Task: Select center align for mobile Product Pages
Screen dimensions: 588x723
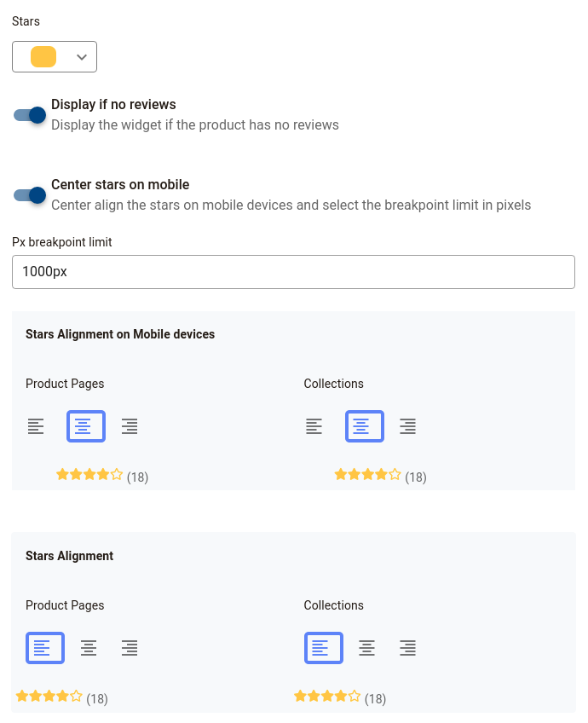Action: pos(86,426)
